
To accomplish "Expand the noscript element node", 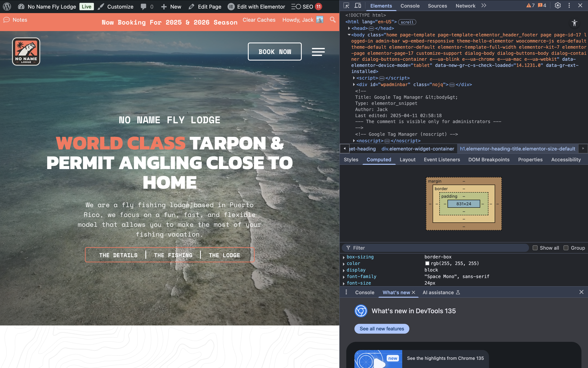I will point(354,141).
